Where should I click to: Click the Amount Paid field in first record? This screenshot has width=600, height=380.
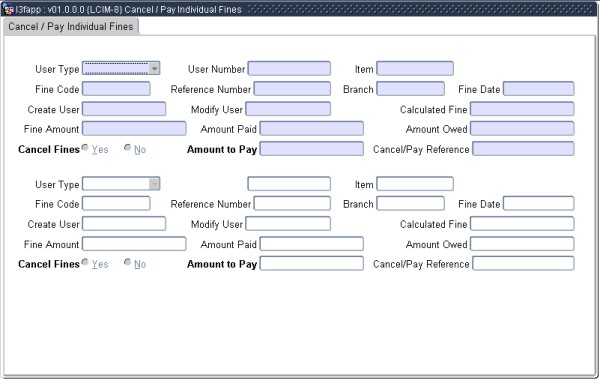coord(311,129)
